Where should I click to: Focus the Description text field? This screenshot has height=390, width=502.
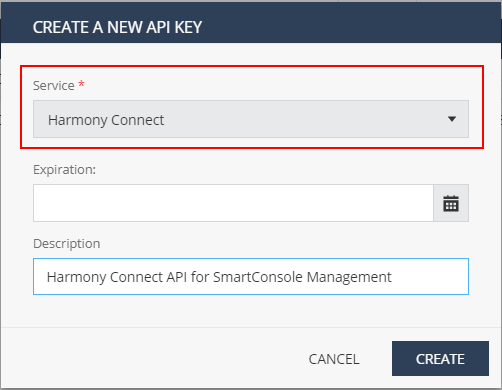[251, 276]
